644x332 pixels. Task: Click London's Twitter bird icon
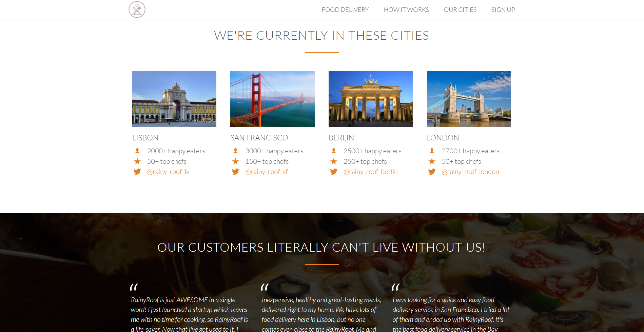pyautogui.click(x=432, y=172)
